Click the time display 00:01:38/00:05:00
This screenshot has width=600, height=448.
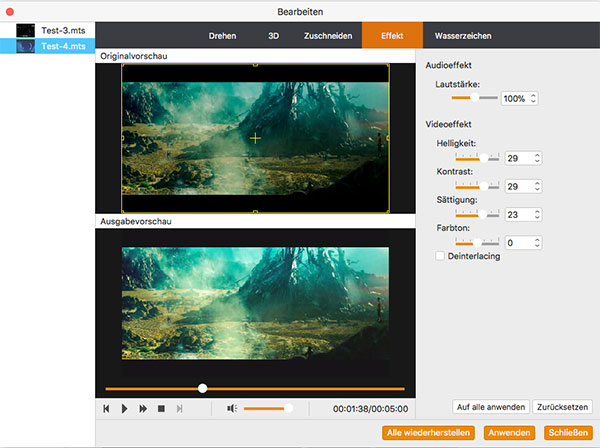coord(370,409)
